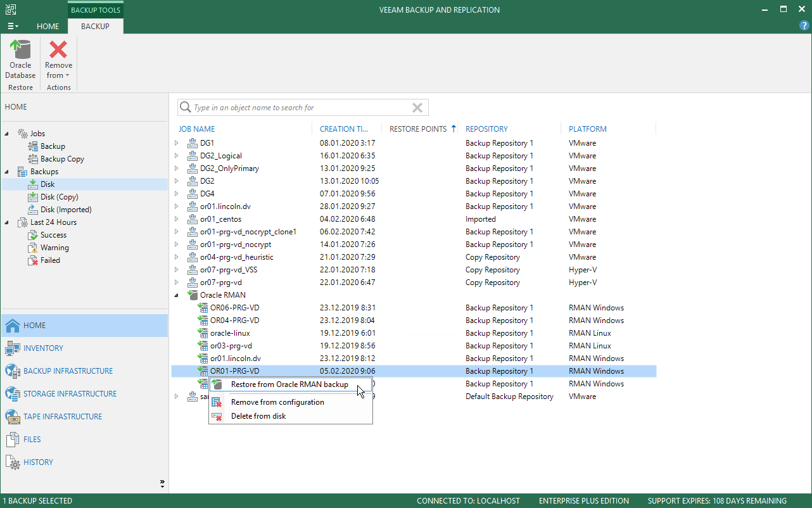Expand the DG1 backup row
Viewport: 812px width, 508px height.
point(177,143)
